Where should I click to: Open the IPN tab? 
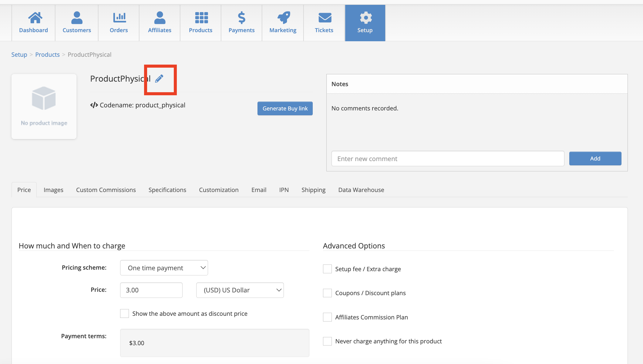pyautogui.click(x=284, y=190)
